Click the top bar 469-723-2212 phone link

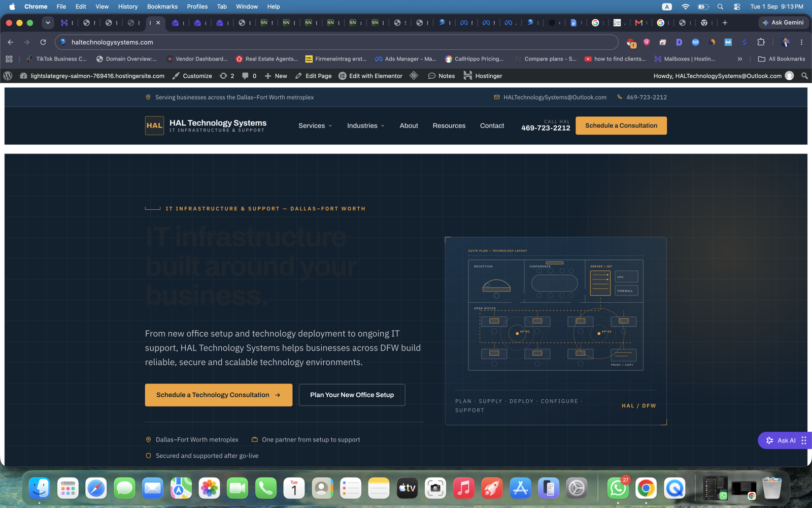tap(642, 97)
